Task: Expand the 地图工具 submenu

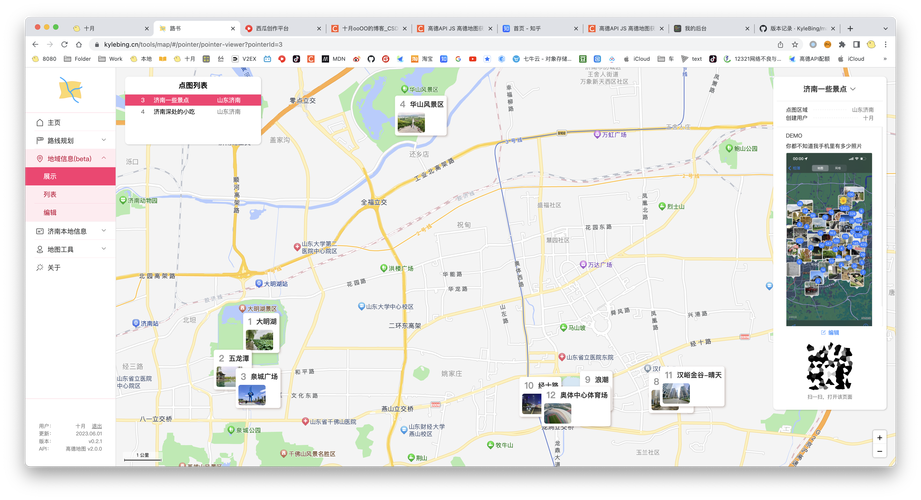Action: point(70,249)
